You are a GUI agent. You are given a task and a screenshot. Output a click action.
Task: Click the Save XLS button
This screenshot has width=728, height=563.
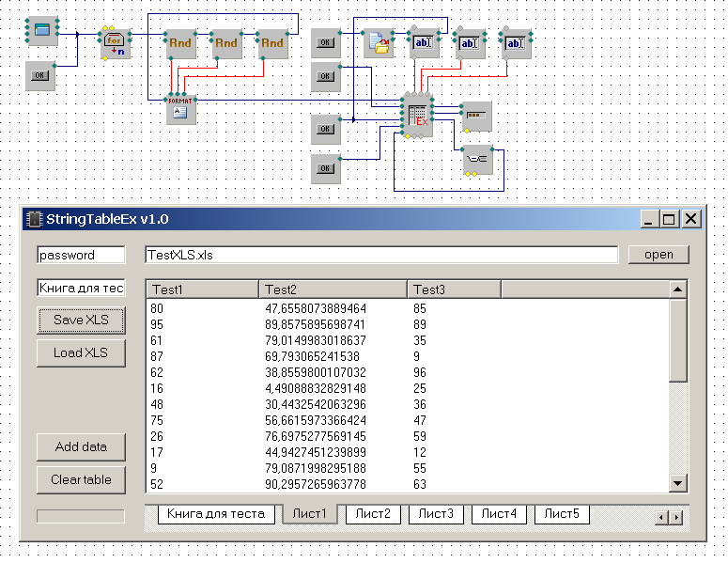pyautogui.click(x=81, y=321)
